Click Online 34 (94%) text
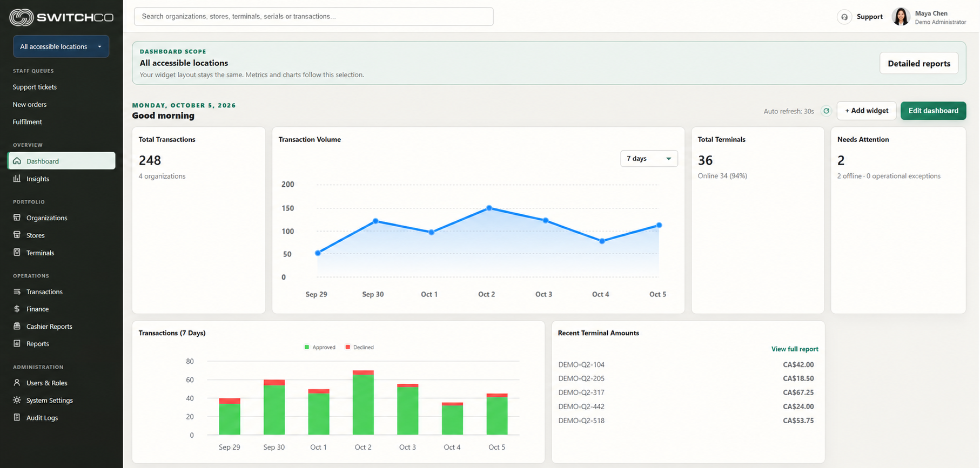980x468 pixels. pyautogui.click(x=722, y=176)
